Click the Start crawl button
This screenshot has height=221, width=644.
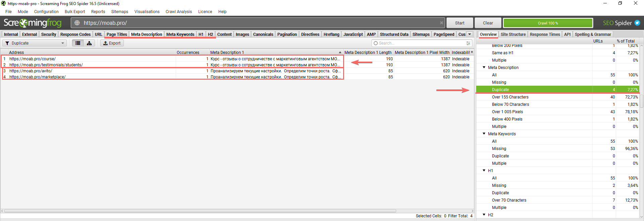pos(460,23)
